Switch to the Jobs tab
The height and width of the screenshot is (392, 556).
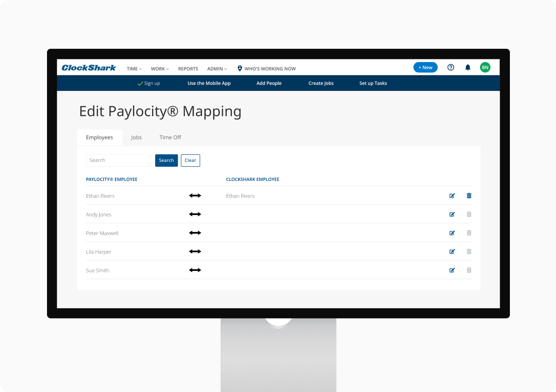pyautogui.click(x=136, y=137)
